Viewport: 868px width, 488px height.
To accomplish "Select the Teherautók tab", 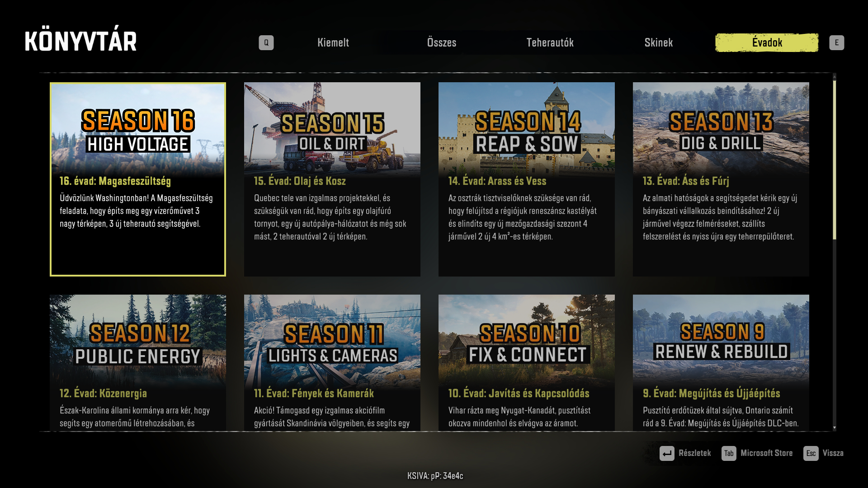I will tap(550, 42).
